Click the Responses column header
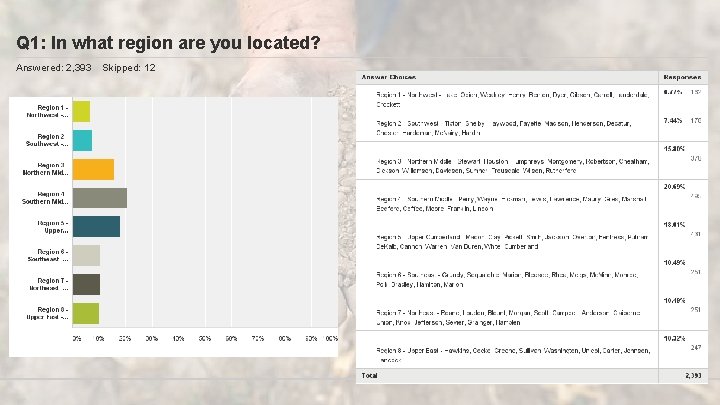 680,77
